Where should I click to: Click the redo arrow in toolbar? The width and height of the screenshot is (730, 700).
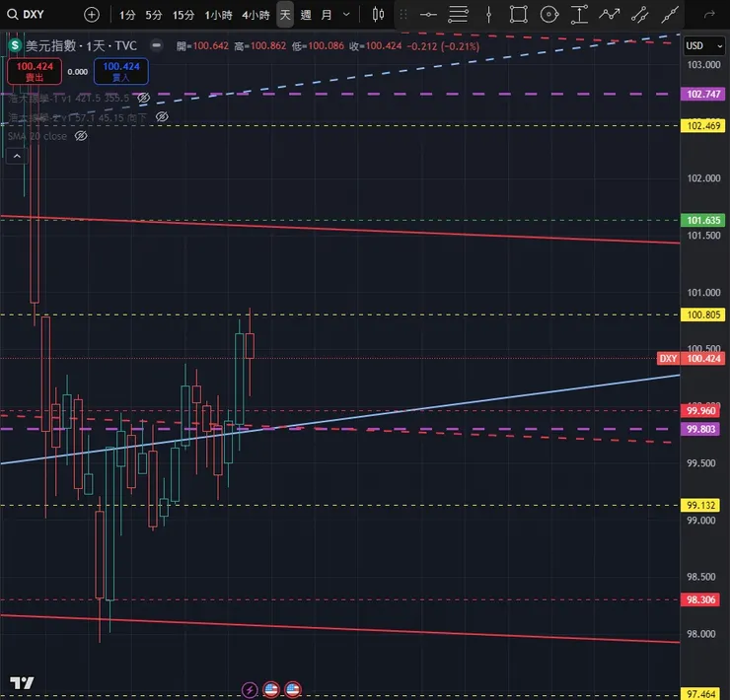[x=709, y=15]
